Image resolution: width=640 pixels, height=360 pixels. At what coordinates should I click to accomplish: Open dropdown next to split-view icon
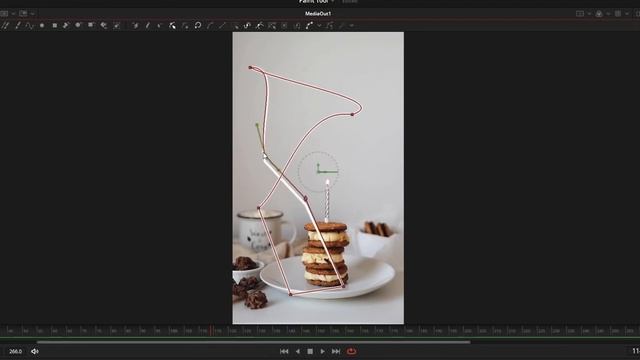pos(589,13)
